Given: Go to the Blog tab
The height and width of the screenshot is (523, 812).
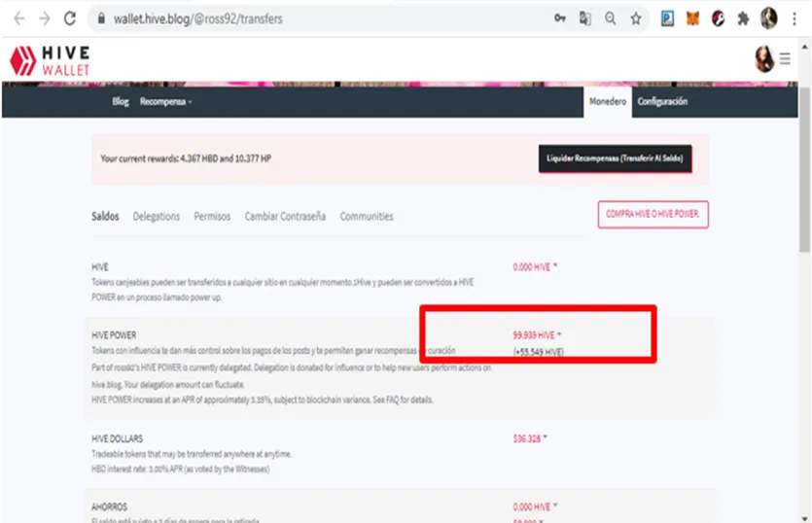Looking at the screenshot, I should click(x=121, y=101).
